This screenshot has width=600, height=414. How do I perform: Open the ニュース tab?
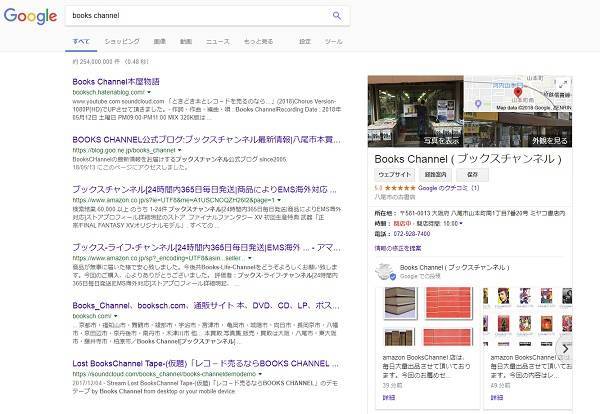(x=218, y=42)
